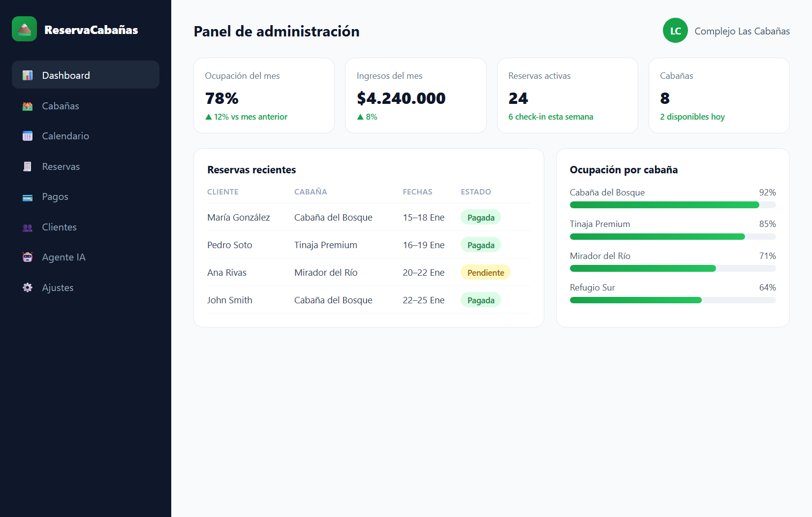Select client Pedro Soto
Image resolution: width=812 pixels, height=517 pixels.
[x=230, y=245]
